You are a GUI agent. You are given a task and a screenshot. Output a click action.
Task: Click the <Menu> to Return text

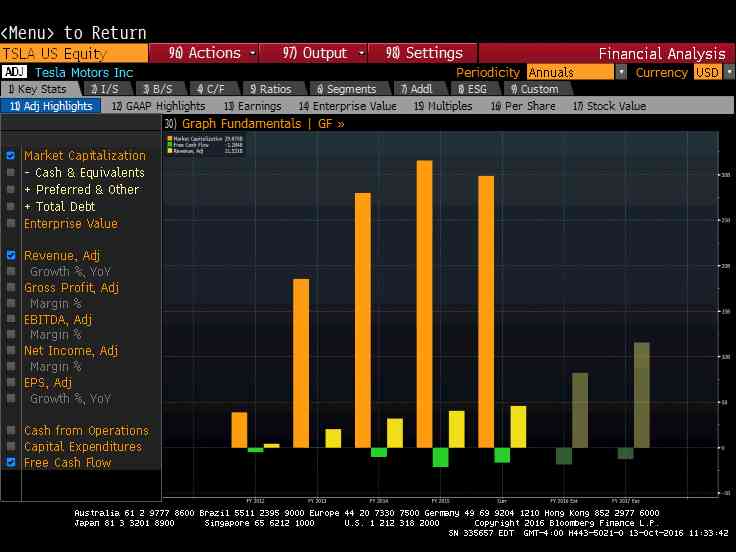[x=73, y=33]
